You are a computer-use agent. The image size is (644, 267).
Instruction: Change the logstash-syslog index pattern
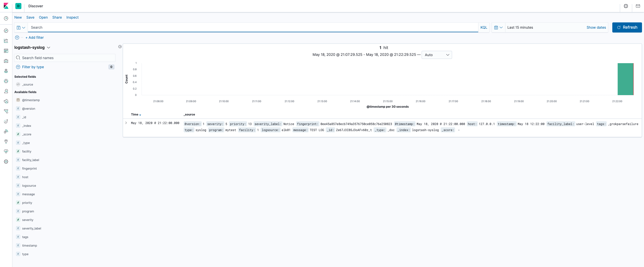pyautogui.click(x=32, y=47)
